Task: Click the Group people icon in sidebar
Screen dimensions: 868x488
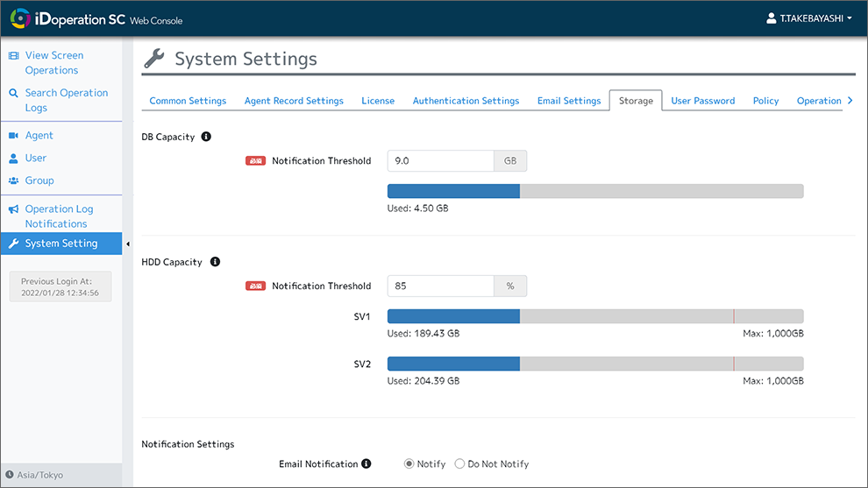Action: (x=14, y=180)
